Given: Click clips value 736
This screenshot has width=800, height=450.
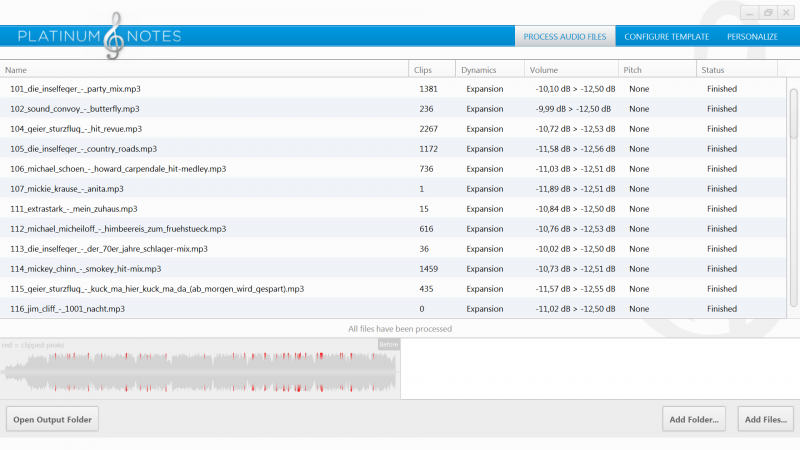Looking at the screenshot, I should point(426,168).
